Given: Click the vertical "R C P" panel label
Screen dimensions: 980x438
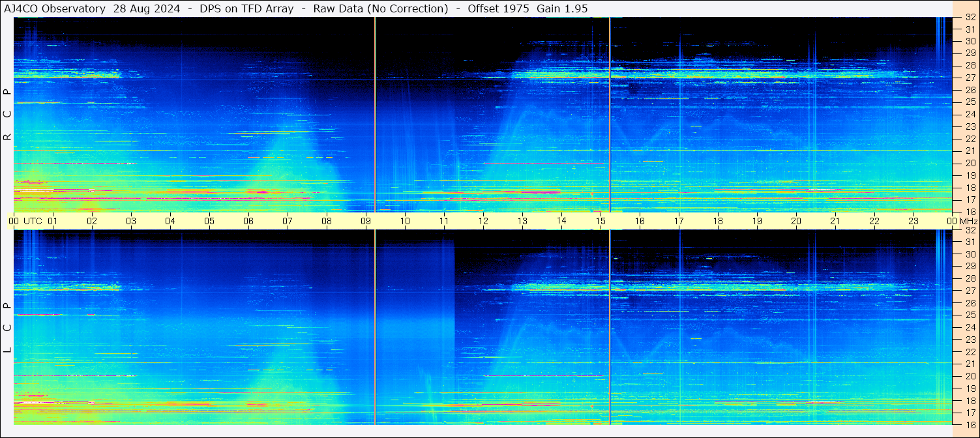Looking at the screenshot, I should point(7,114).
